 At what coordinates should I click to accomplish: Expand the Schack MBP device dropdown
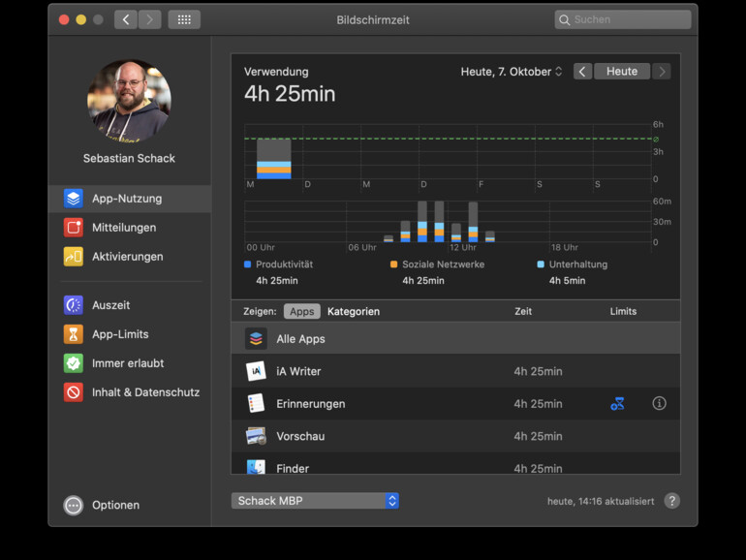pos(315,501)
